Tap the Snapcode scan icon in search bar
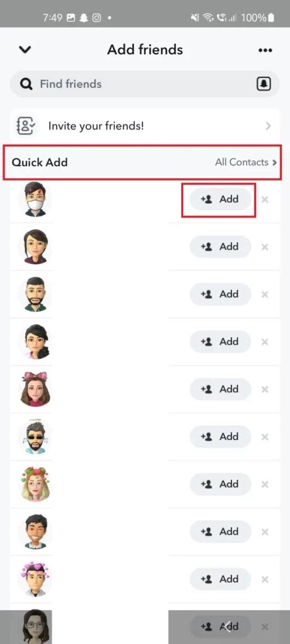The width and height of the screenshot is (290, 644). [262, 84]
